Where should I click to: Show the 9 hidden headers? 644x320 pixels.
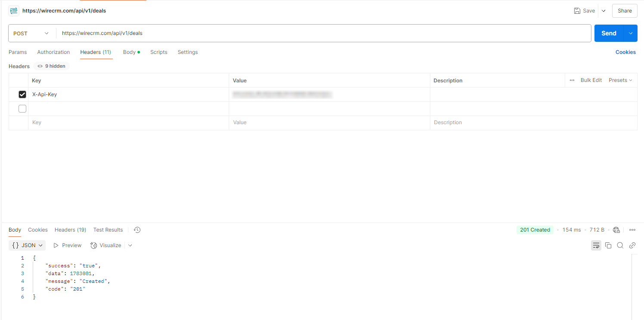51,66
